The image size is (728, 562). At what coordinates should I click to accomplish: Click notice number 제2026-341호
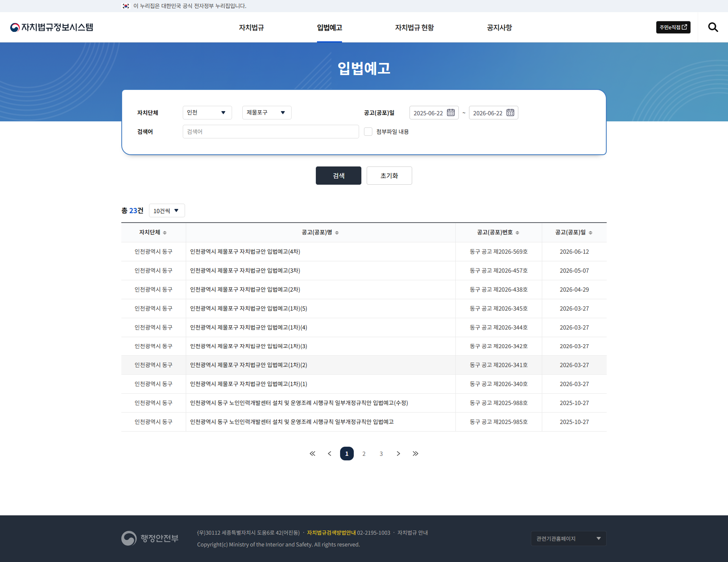click(499, 365)
